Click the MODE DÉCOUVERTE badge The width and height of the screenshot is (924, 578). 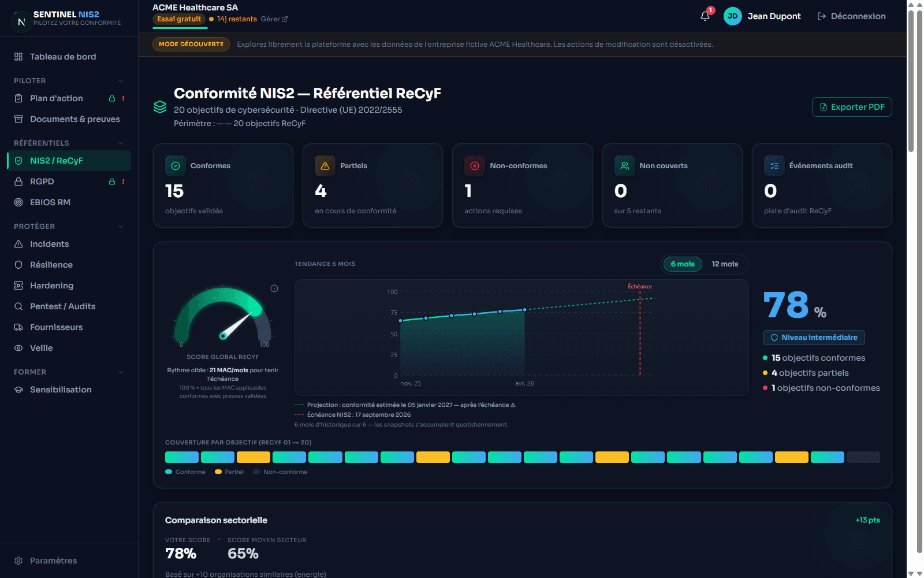pos(191,44)
